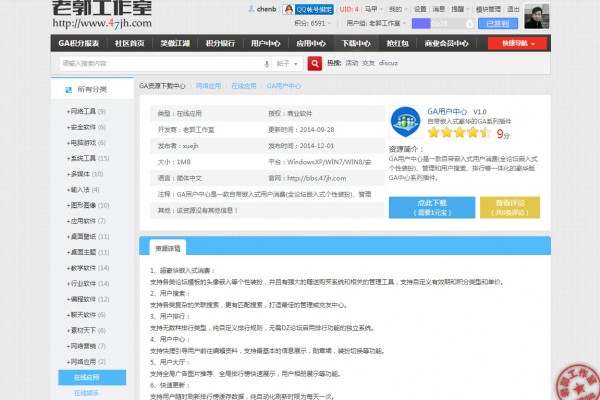The height and width of the screenshot is (400, 600).
Task: Click the search magnifier icon
Action: [x=317, y=63]
